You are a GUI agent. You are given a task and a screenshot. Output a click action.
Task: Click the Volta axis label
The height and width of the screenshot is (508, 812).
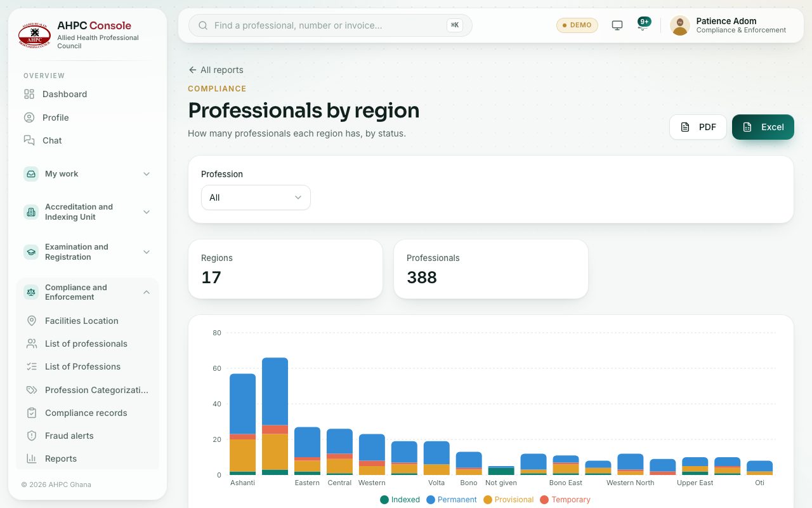436,483
